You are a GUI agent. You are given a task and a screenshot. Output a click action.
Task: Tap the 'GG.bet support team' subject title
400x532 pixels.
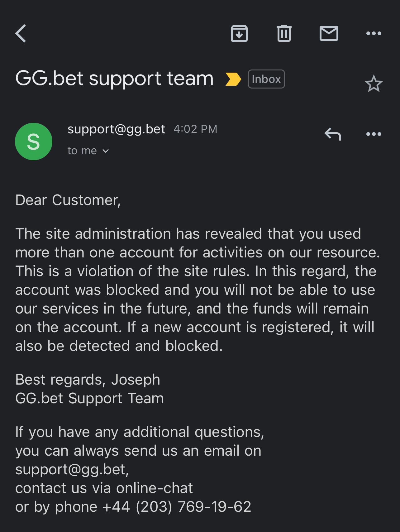[x=114, y=78]
